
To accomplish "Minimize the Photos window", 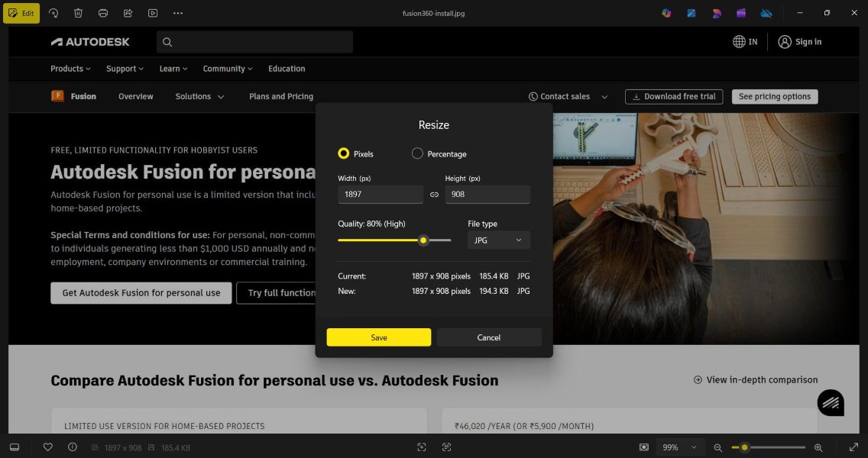I will [800, 13].
